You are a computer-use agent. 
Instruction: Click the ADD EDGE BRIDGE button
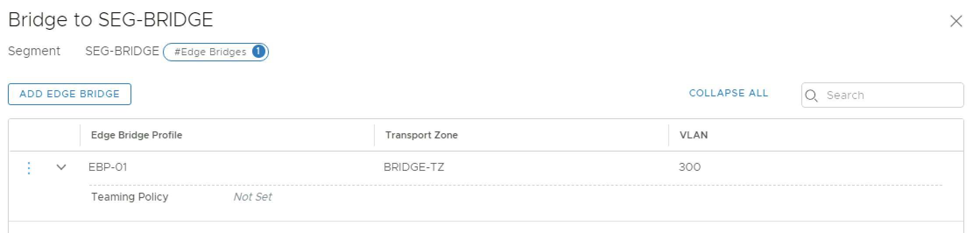click(70, 94)
